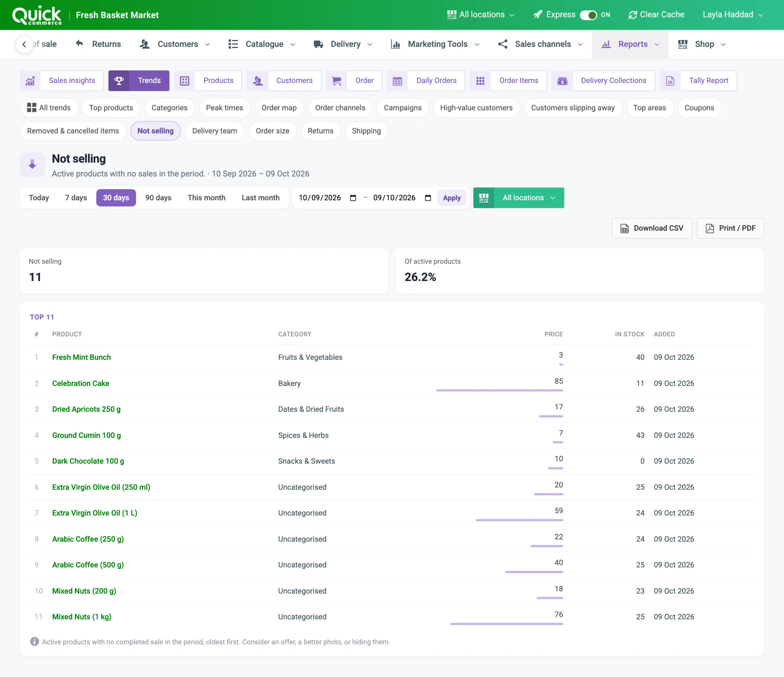Open the All locations header dropdown
This screenshot has height=677, width=784.
[481, 15]
